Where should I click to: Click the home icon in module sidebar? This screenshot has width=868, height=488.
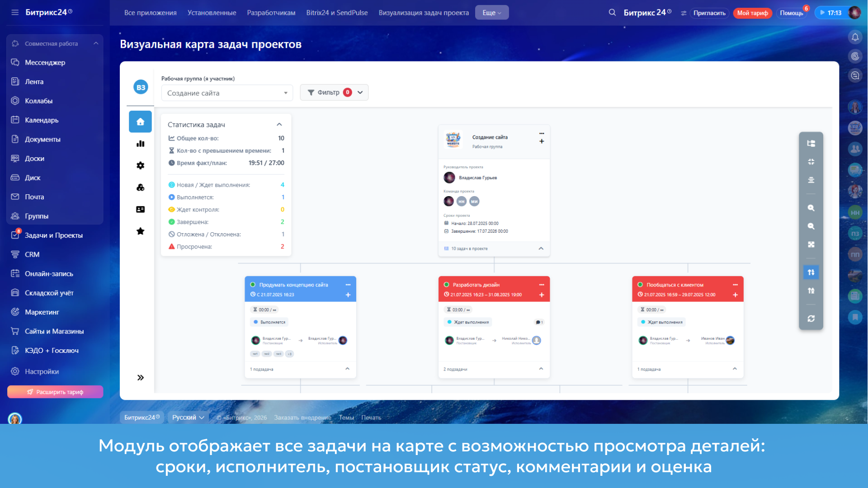tap(140, 122)
